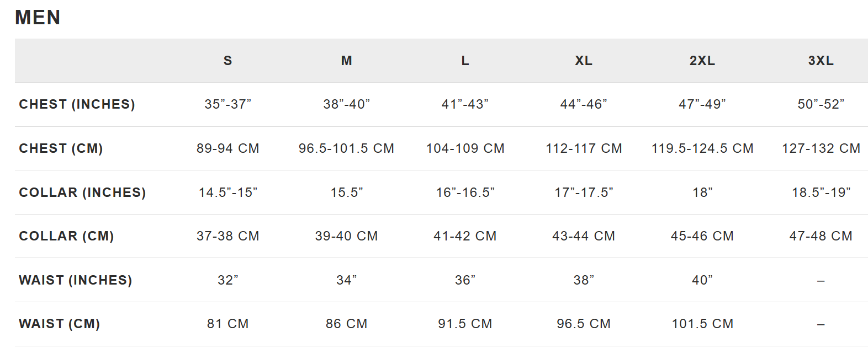
Task: Select the 127-132 CM chest cell
Action: [x=821, y=148]
